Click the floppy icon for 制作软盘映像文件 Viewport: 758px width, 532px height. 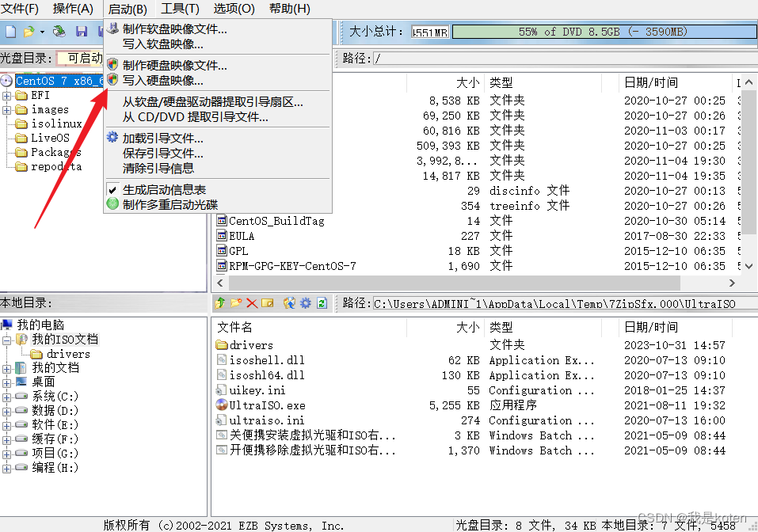112,28
